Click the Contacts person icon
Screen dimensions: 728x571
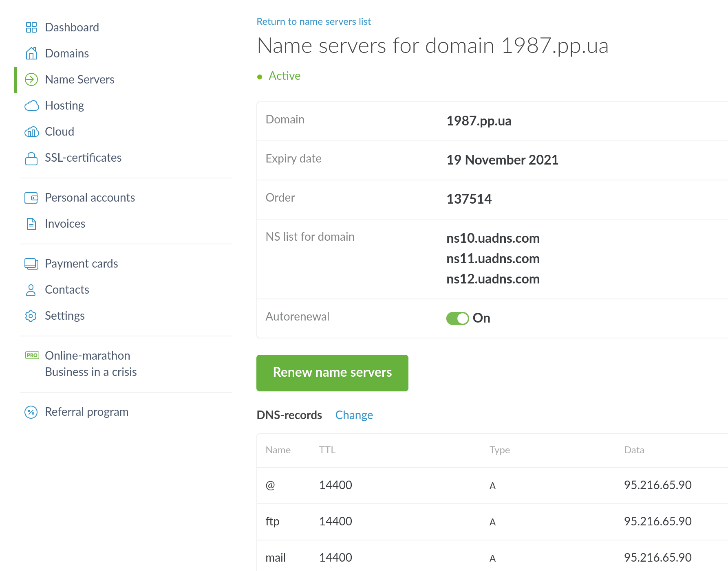click(x=31, y=290)
